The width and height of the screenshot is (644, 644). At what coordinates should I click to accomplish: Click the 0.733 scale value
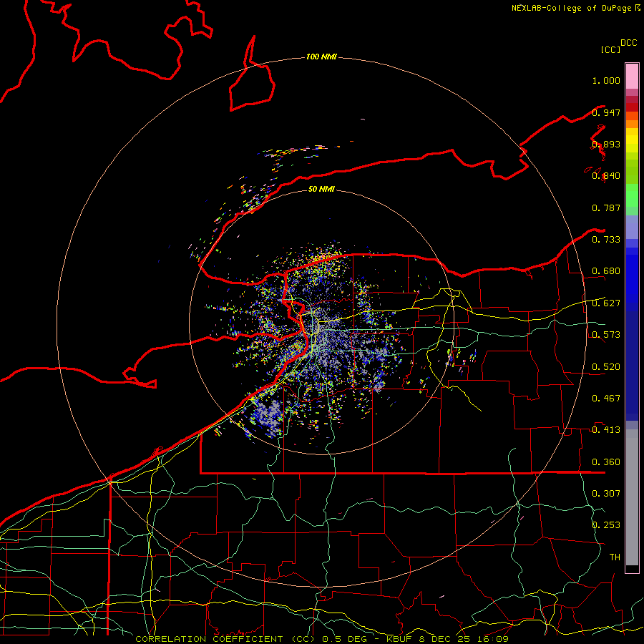coord(606,240)
